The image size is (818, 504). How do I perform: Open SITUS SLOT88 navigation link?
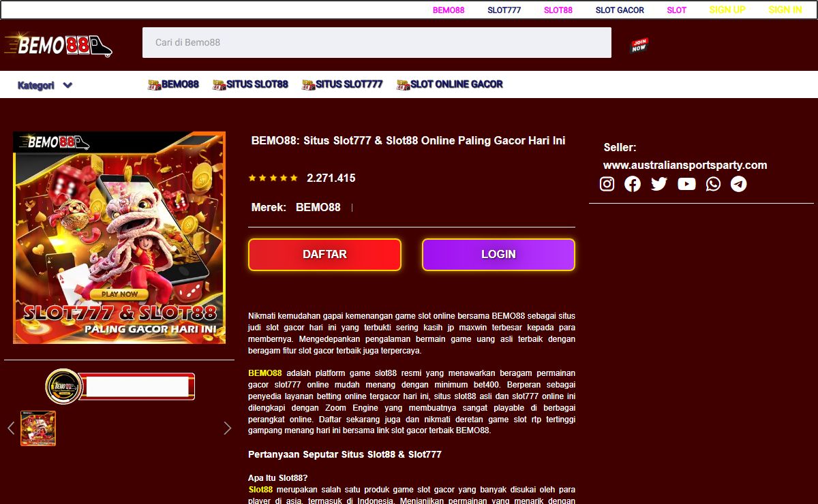point(250,84)
